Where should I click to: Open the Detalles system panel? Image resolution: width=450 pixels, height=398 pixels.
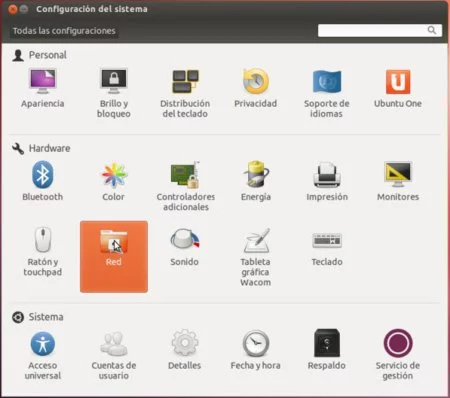click(x=185, y=350)
